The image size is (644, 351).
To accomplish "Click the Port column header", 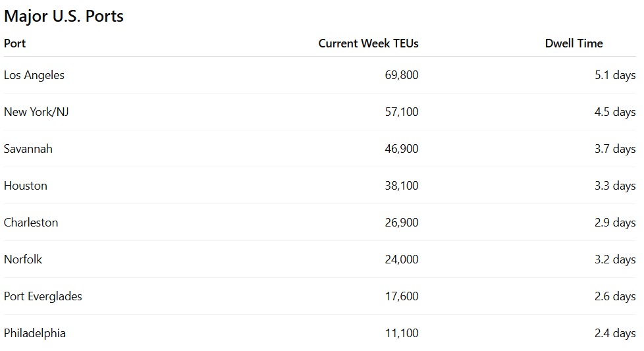I will pos(14,43).
